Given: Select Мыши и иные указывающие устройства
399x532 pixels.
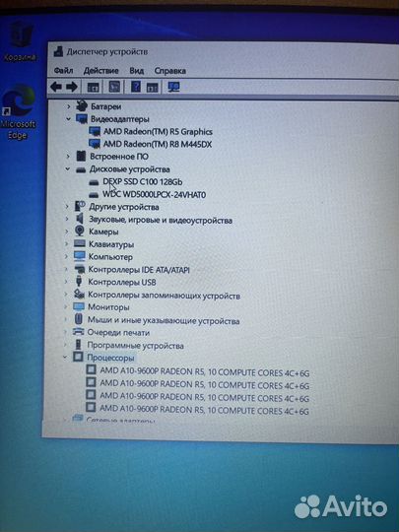Looking at the screenshot, I should pos(164,320).
